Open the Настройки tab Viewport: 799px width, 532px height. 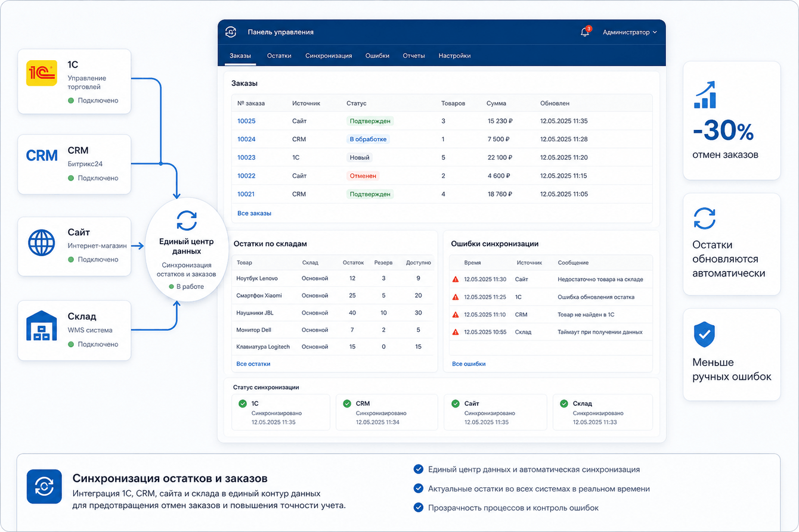[x=454, y=55]
